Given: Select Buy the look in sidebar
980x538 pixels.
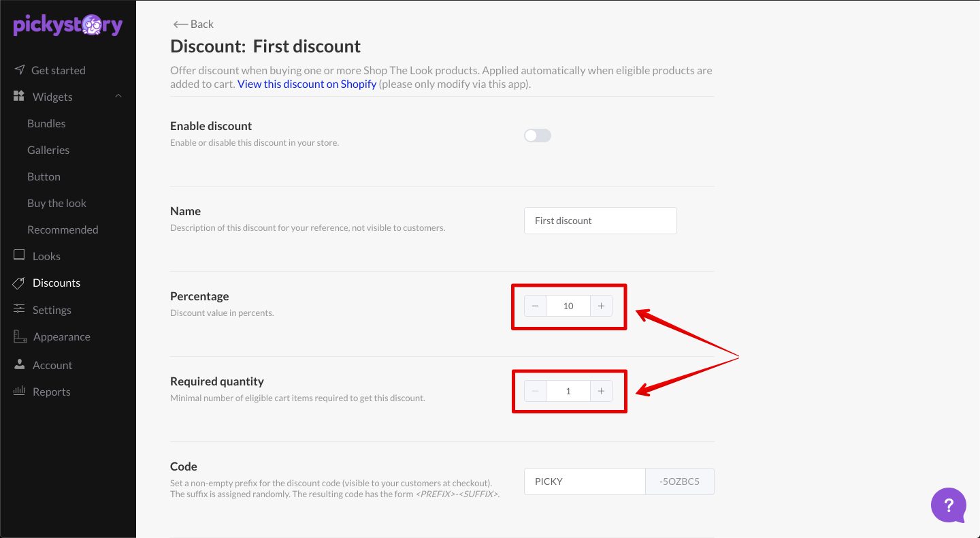Looking at the screenshot, I should point(56,203).
